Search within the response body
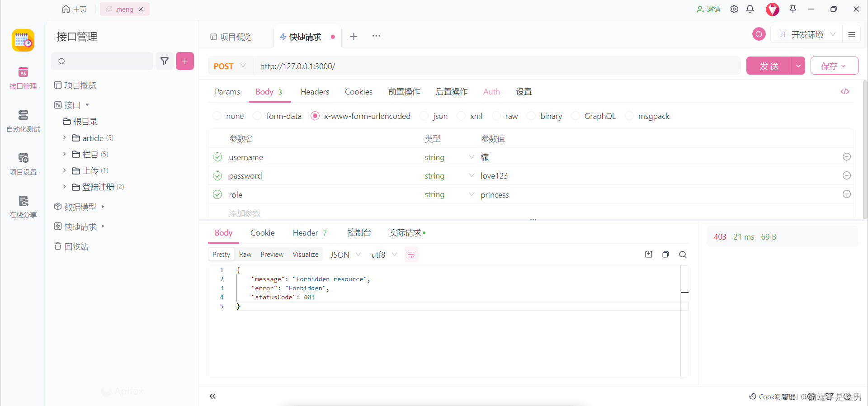868x406 pixels. point(683,255)
